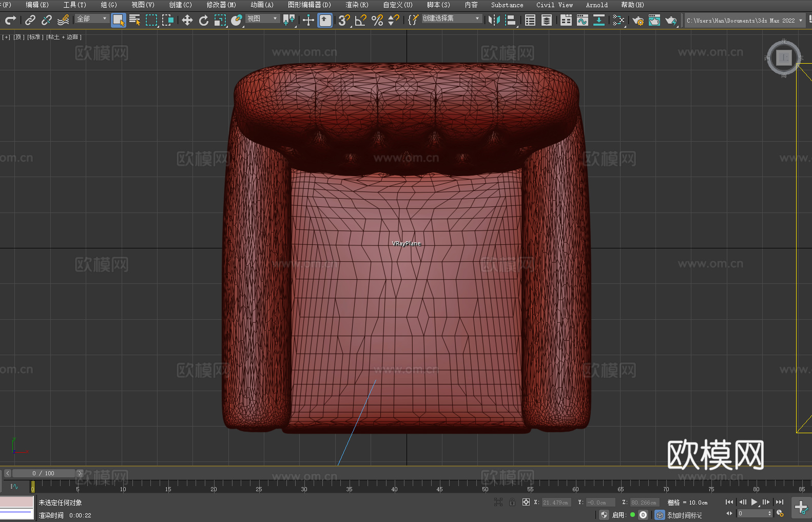
Task: Toggle the Select Object tool
Action: point(119,20)
